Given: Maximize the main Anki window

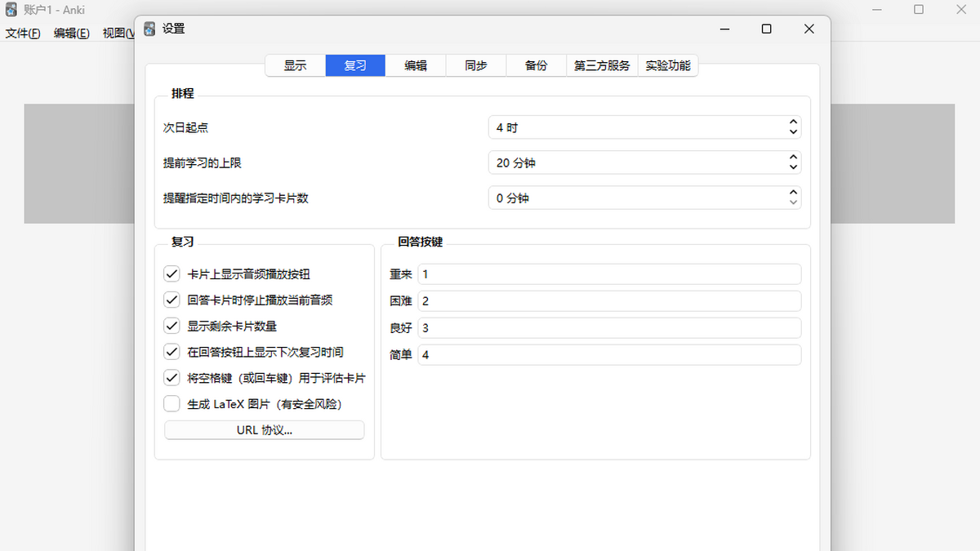Looking at the screenshot, I should (919, 10).
